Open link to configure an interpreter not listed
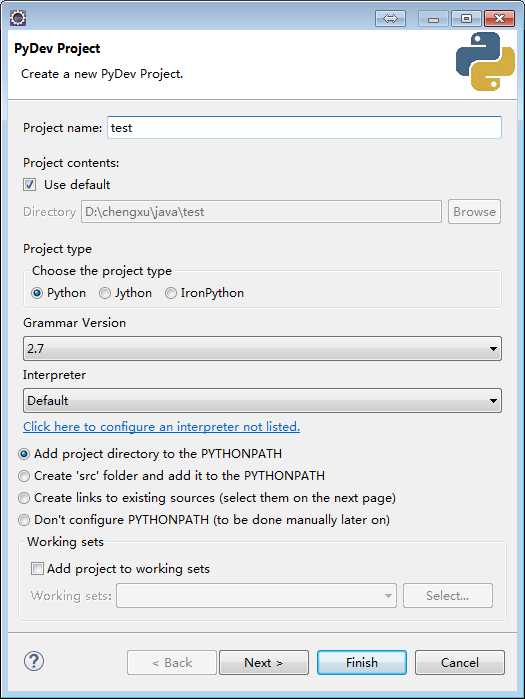This screenshot has width=525, height=699. [x=161, y=427]
